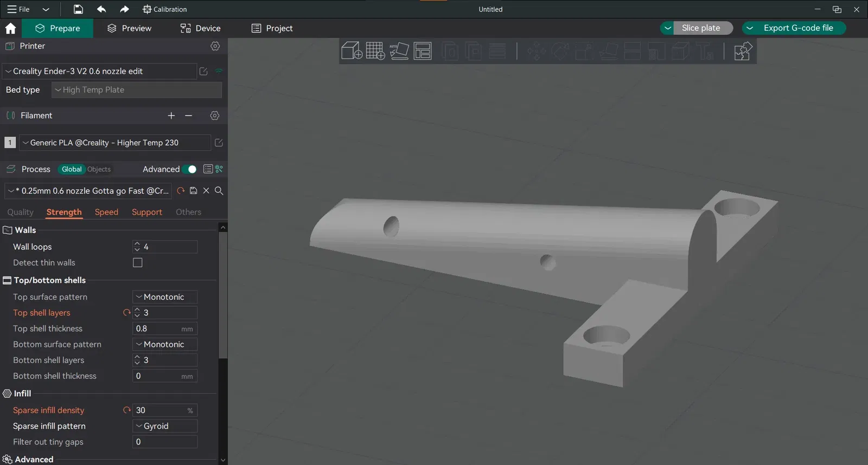Reset Top shell layers to default
Viewport: 868px width, 465px height.
[126, 313]
